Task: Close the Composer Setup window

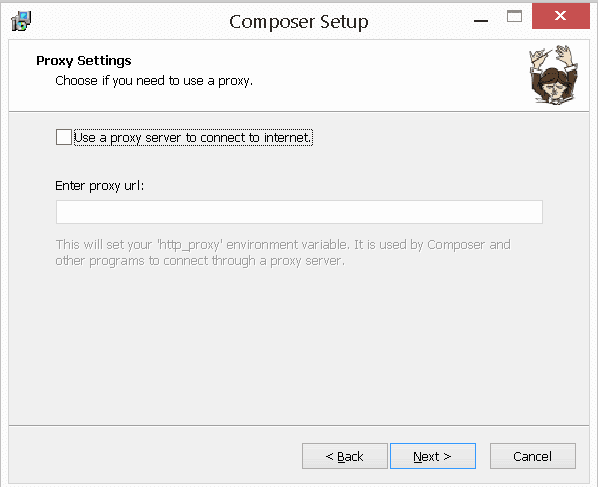Action: pos(561,16)
